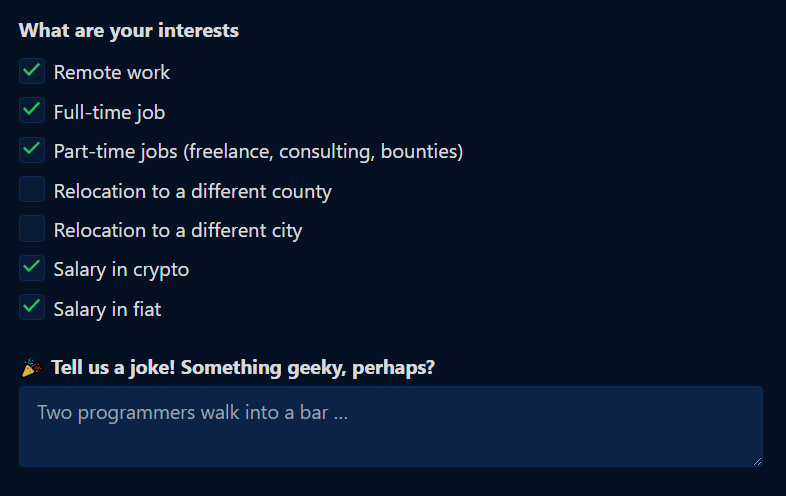Disable the Salary in crypto checkbox

[32, 268]
